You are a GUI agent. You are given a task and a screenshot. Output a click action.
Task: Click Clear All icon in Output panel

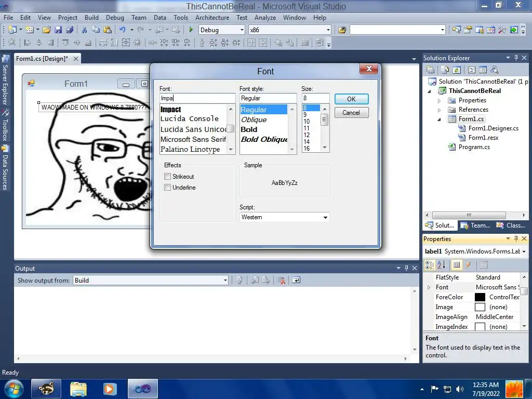coord(281,280)
